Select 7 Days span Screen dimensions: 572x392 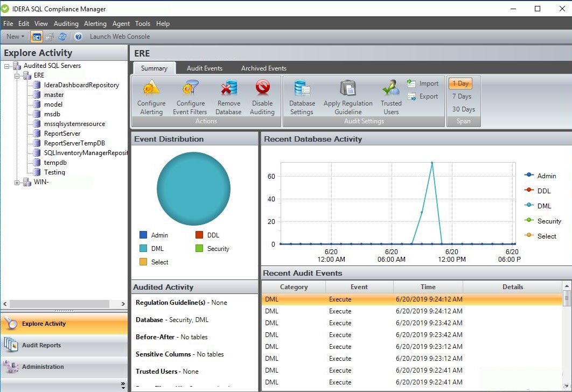(x=462, y=96)
